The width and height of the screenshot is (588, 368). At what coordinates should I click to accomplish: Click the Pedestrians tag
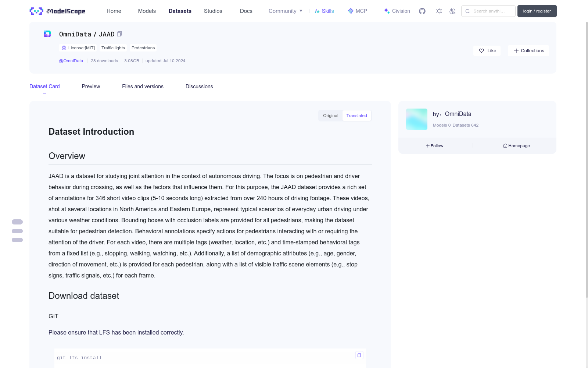click(143, 48)
